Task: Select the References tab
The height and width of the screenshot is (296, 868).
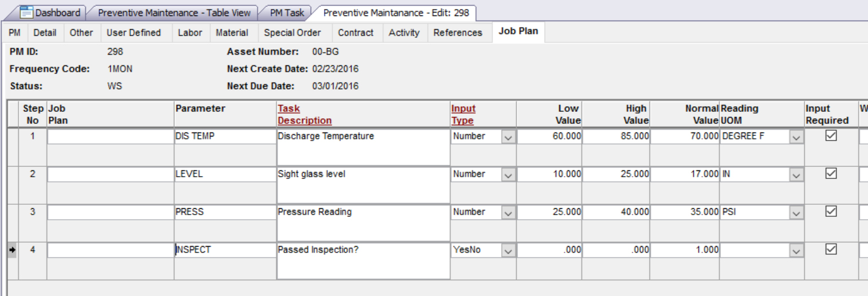Action: point(458,33)
